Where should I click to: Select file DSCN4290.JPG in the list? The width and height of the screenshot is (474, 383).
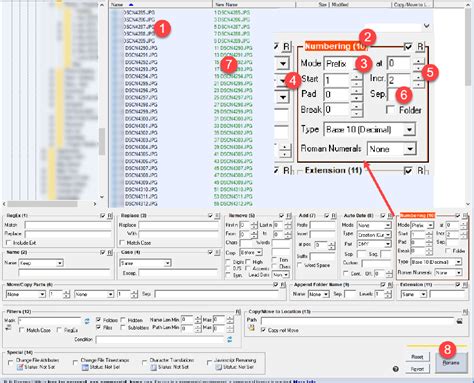point(141,48)
